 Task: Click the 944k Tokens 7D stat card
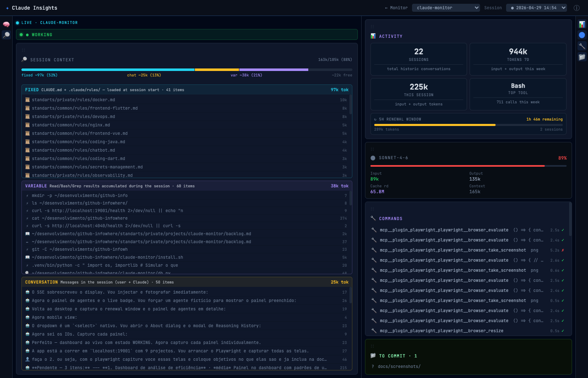518,59
